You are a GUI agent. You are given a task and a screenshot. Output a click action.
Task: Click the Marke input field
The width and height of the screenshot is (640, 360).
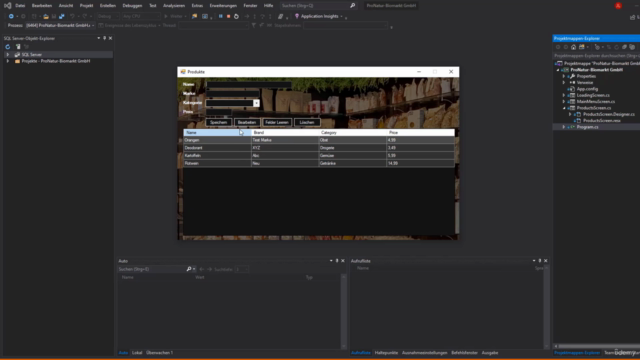232,94
